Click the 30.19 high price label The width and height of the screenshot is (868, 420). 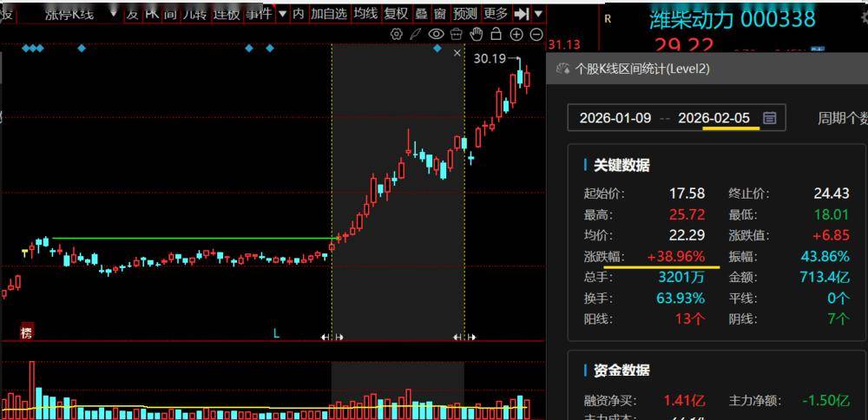point(490,58)
